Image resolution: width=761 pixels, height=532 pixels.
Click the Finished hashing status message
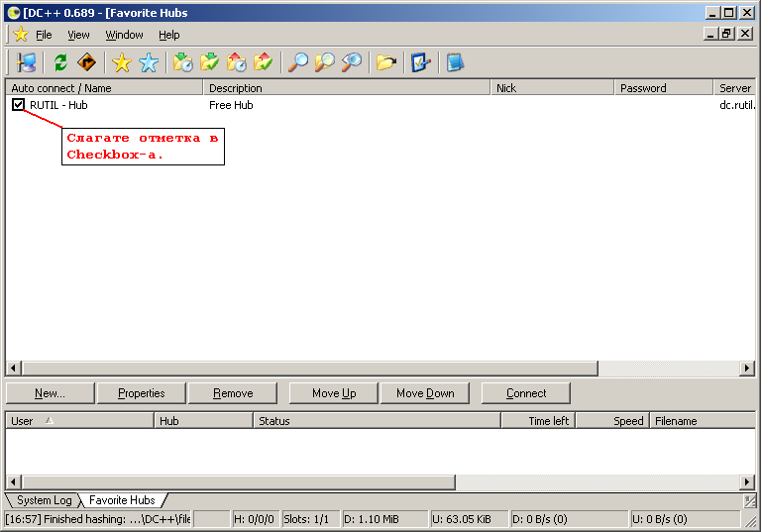(x=98, y=519)
